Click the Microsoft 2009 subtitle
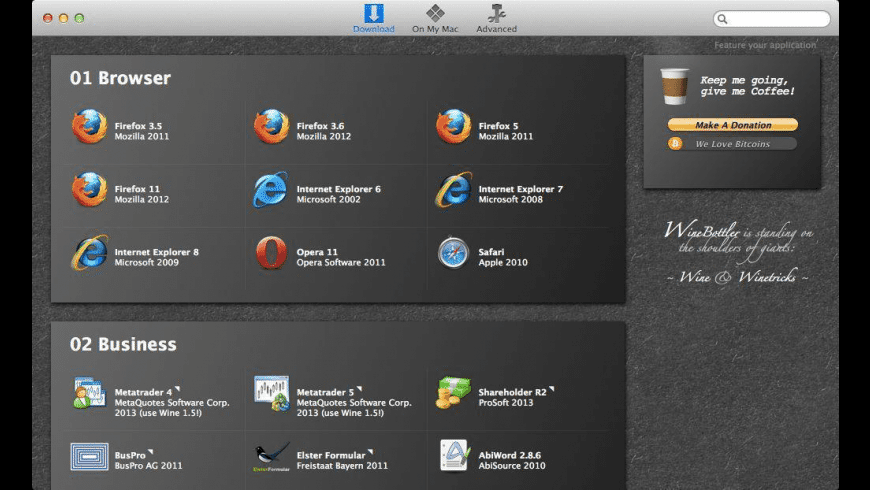Screen dimensions: 870x490 (146, 262)
